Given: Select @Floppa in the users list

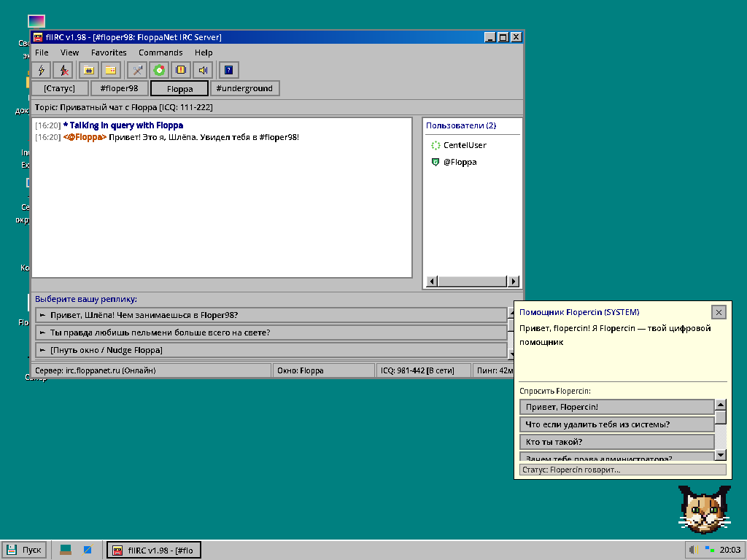Looking at the screenshot, I should tap(460, 162).
